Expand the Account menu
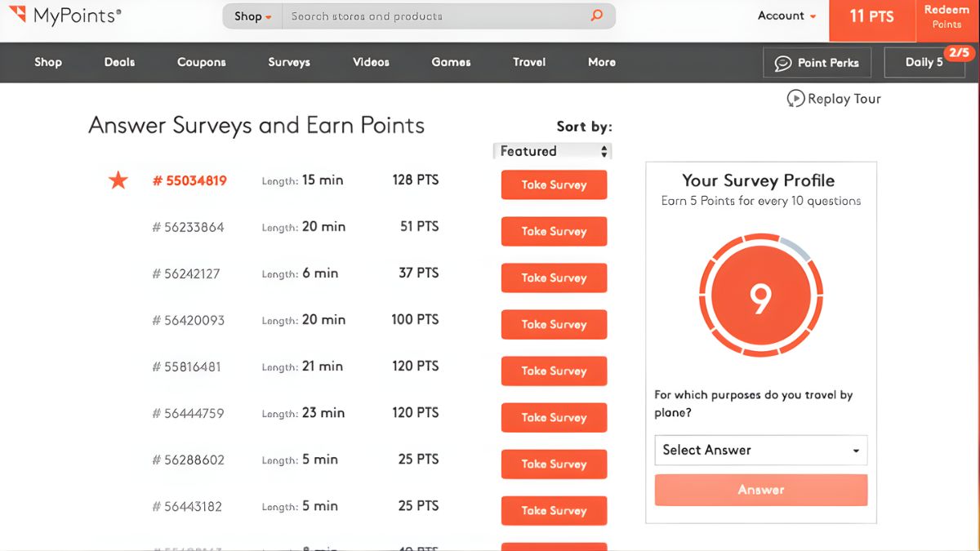The image size is (980, 551). 785,16
